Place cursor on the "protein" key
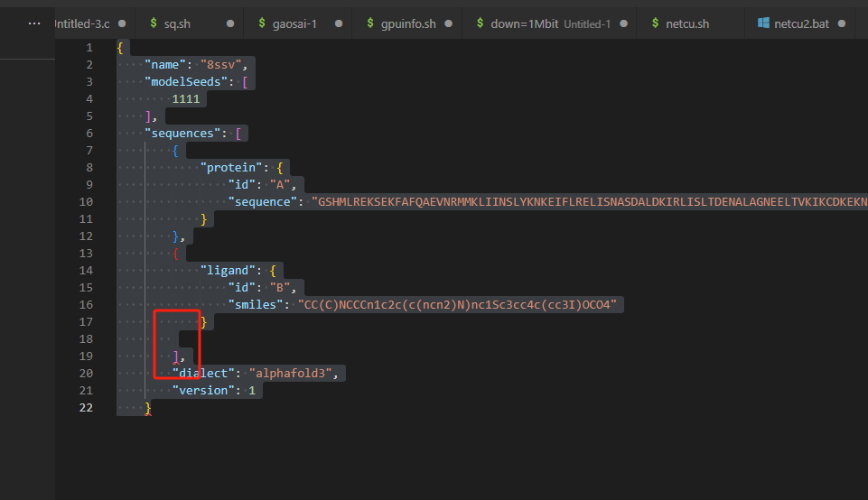The width and height of the screenshot is (868, 500). point(231,168)
